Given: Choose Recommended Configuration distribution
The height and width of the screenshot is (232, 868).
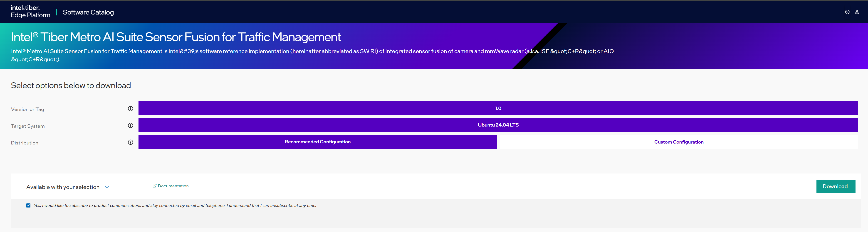Looking at the screenshot, I should [x=317, y=142].
